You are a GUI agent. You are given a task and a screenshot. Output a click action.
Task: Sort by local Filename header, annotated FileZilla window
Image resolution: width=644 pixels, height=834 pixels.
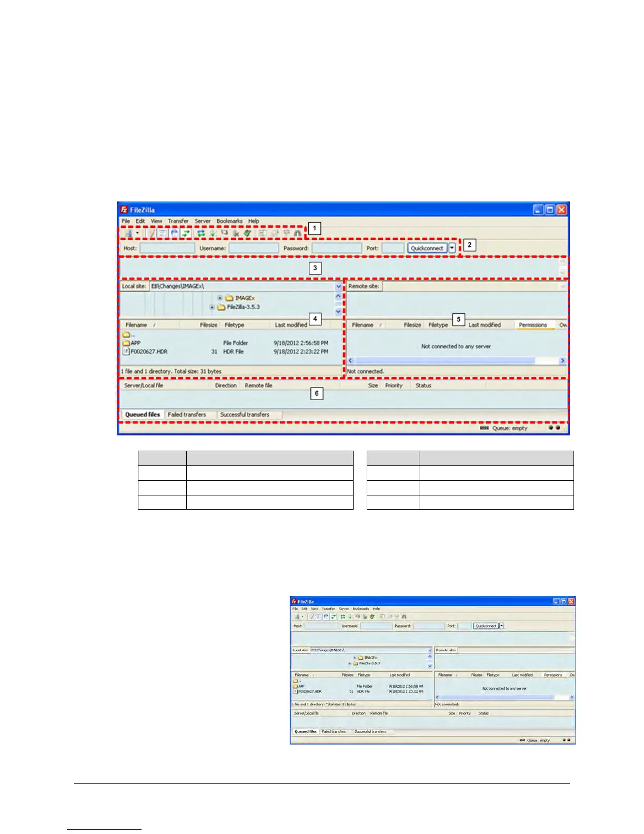(150, 325)
